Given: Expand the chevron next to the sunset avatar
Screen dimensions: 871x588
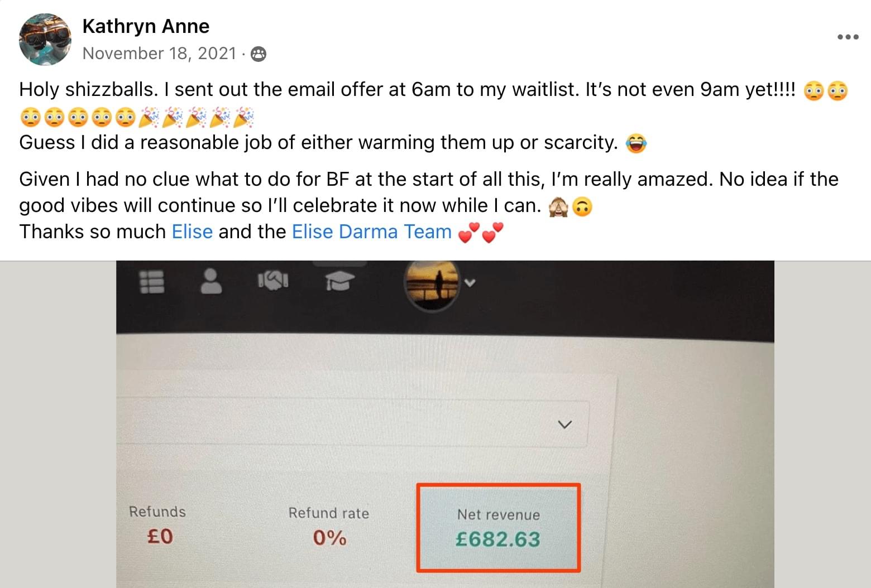Looking at the screenshot, I should pos(470,283).
